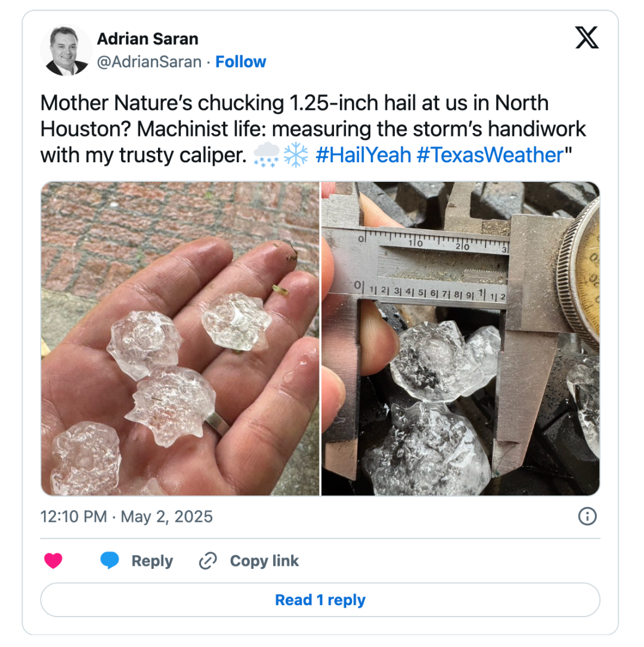This screenshot has width=644, height=647.
Task: Open the tweet info circle icon
Action: click(x=587, y=516)
